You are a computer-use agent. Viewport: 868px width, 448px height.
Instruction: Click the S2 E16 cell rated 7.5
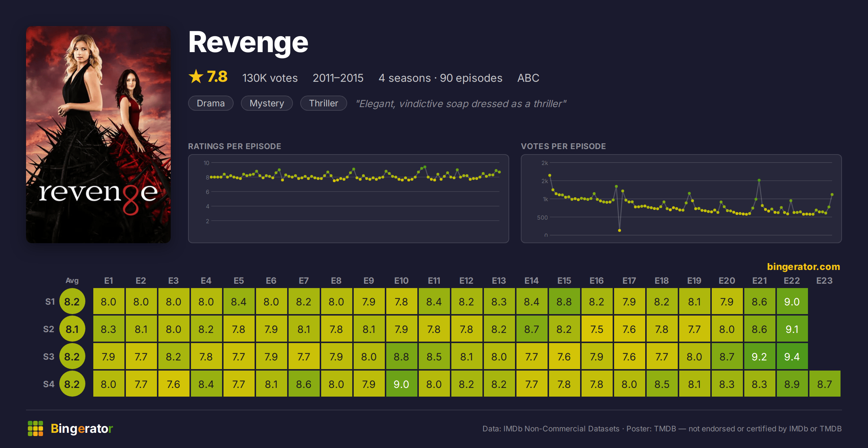click(x=597, y=329)
